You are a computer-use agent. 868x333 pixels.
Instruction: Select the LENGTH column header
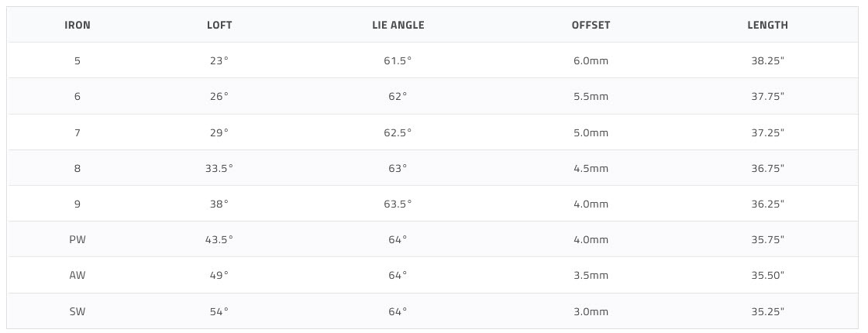[767, 25]
